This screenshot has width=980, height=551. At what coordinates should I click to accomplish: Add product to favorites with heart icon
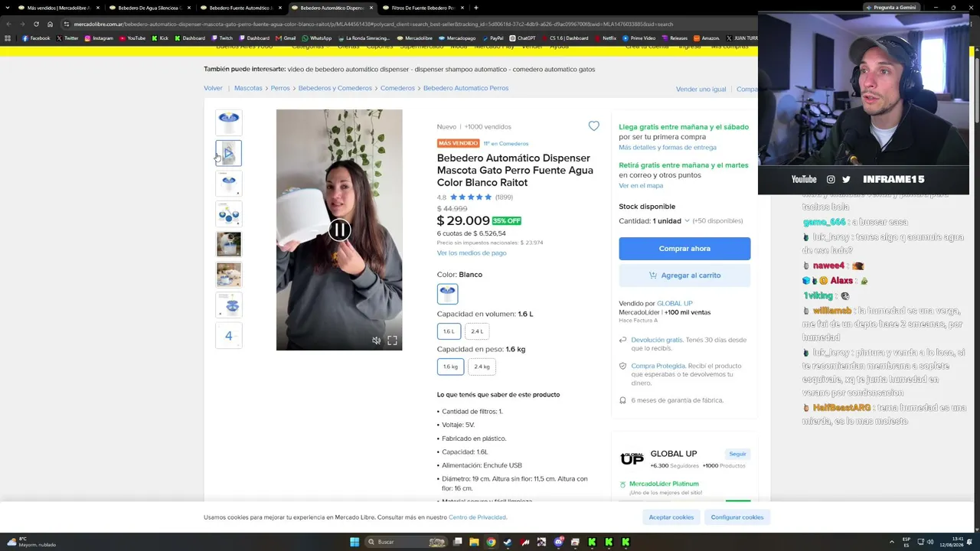click(593, 126)
